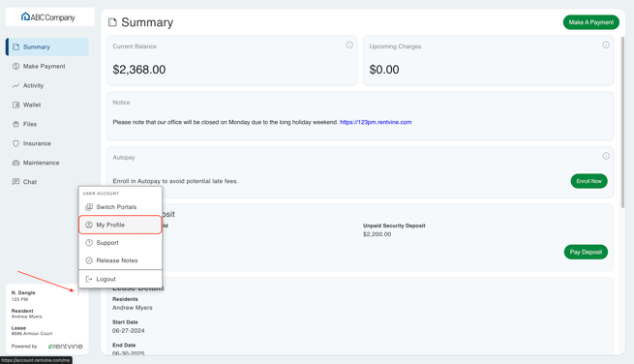
Task: Click the $0.00 upcoming charges amount
Action: point(384,70)
